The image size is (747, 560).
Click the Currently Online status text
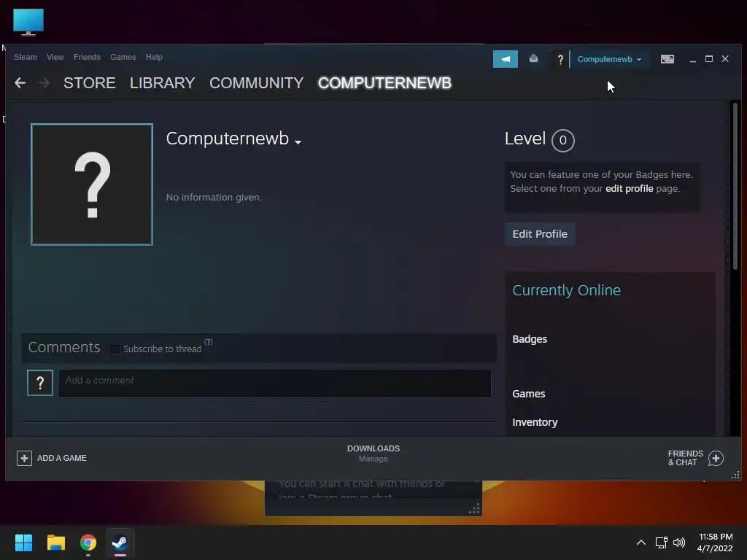pyautogui.click(x=566, y=290)
